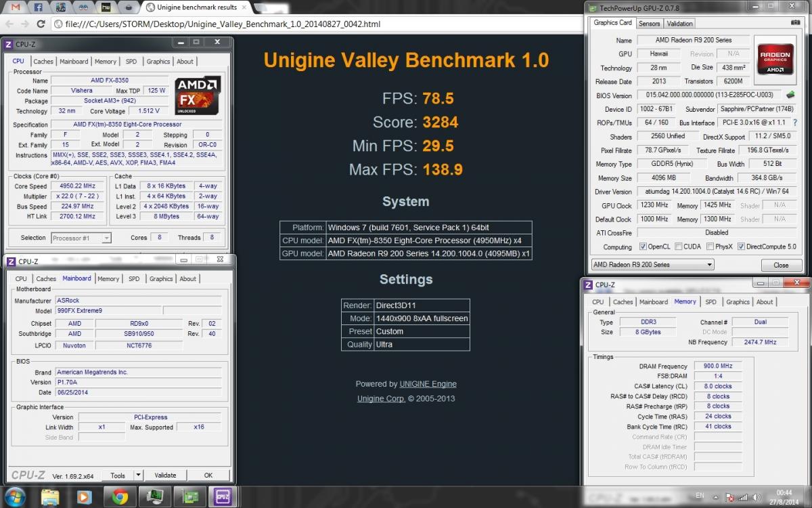812x508 pixels.
Task: Open Mainboard tab in Memory CPU-Z window
Action: 654,302
